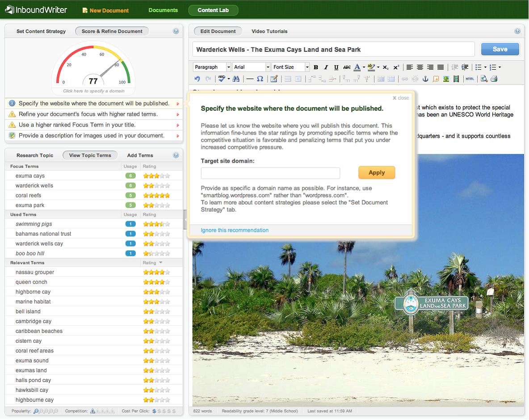Switch to the Set Content Strategy tab
Image resolution: width=529 pixels, height=420 pixels.
[41, 31]
